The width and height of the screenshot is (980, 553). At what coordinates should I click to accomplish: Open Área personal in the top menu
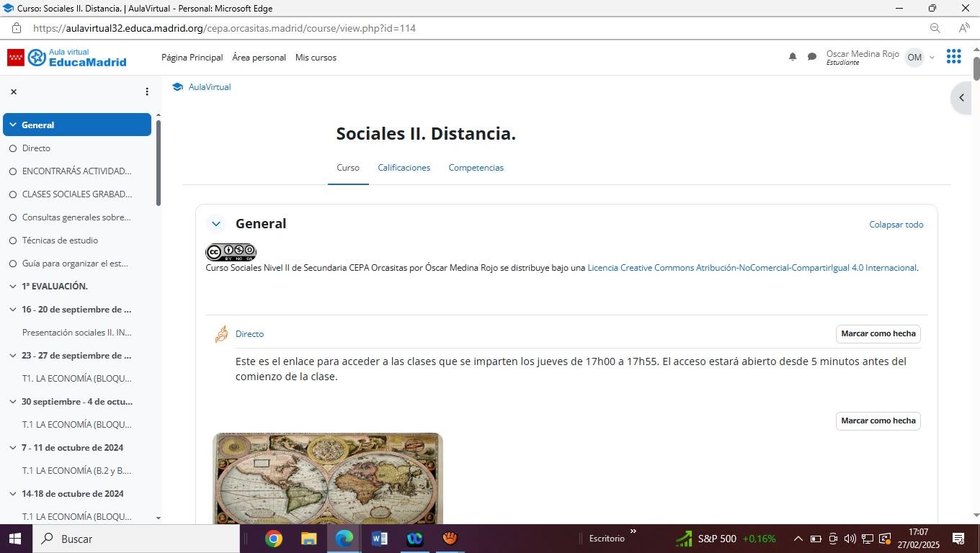259,58
